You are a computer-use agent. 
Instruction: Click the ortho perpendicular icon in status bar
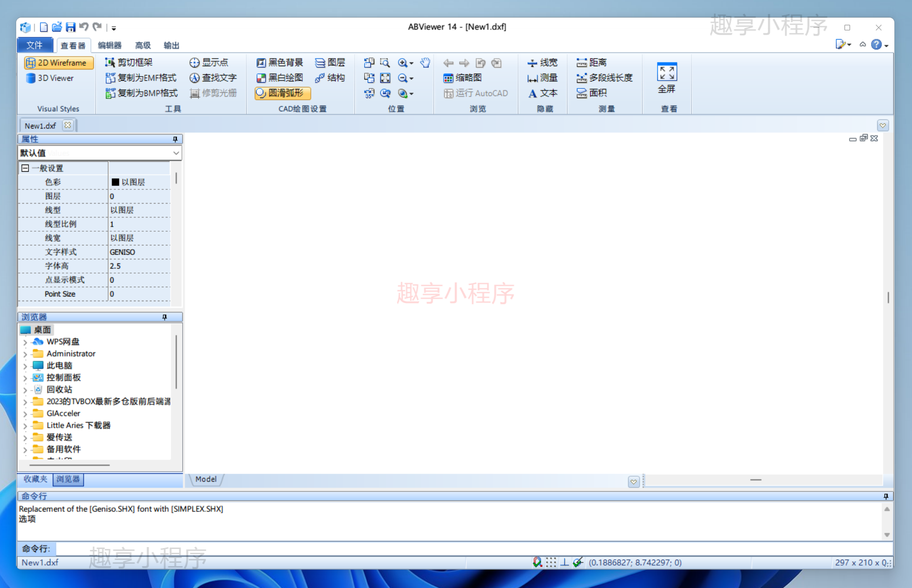pyautogui.click(x=564, y=562)
